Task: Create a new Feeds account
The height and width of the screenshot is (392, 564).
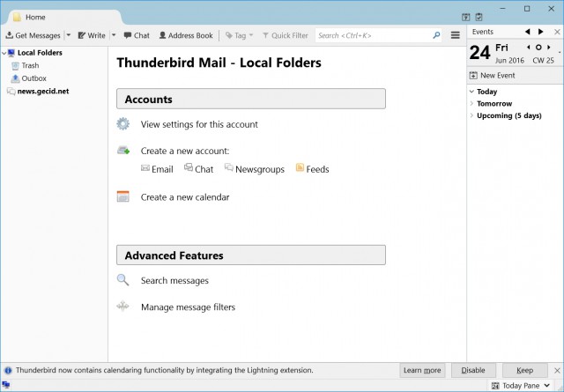Action: [x=312, y=169]
